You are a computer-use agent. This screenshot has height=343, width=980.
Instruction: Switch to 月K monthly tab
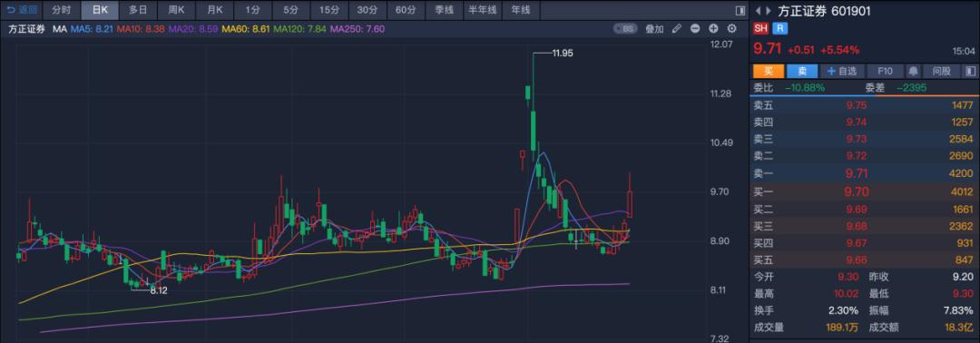click(x=214, y=10)
